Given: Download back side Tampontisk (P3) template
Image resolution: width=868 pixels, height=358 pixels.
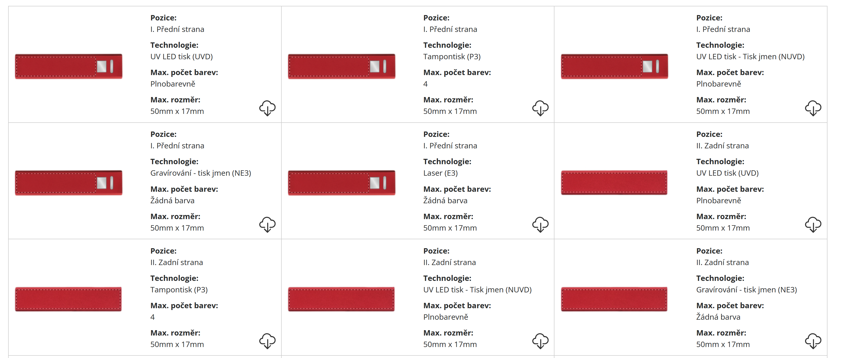Looking at the screenshot, I should (267, 341).
